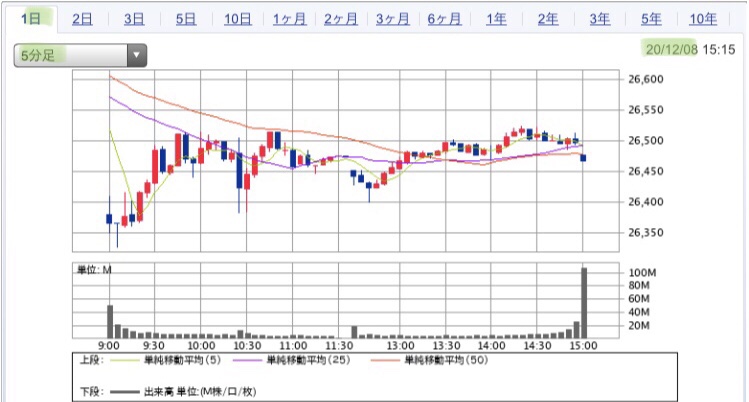
Task: View the 10年 chart range
Action: pyautogui.click(x=703, y=19)
